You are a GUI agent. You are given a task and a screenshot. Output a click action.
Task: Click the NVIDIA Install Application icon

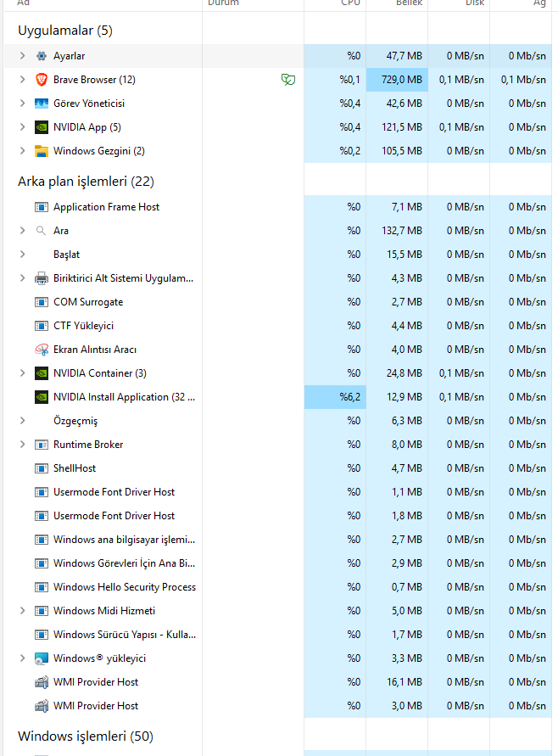coord(42,397)
